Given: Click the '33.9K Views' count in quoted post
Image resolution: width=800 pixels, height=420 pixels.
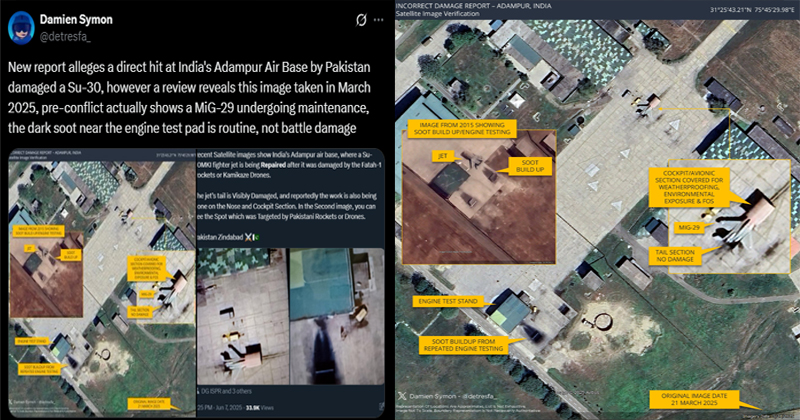Looking at the screenshot, I should (x=259, y=408).
